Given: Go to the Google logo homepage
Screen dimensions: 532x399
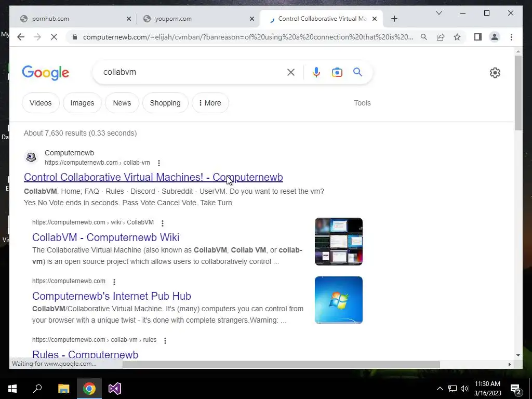Looking at the screenshot, I should coord(46,73).
